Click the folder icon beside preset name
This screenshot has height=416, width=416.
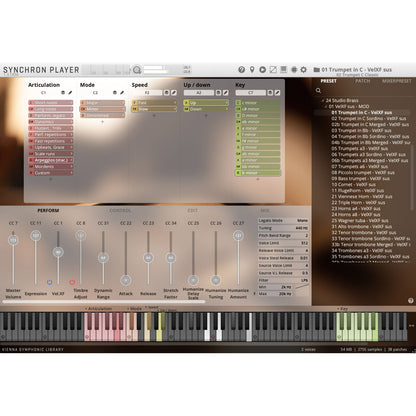click(316, 70)
